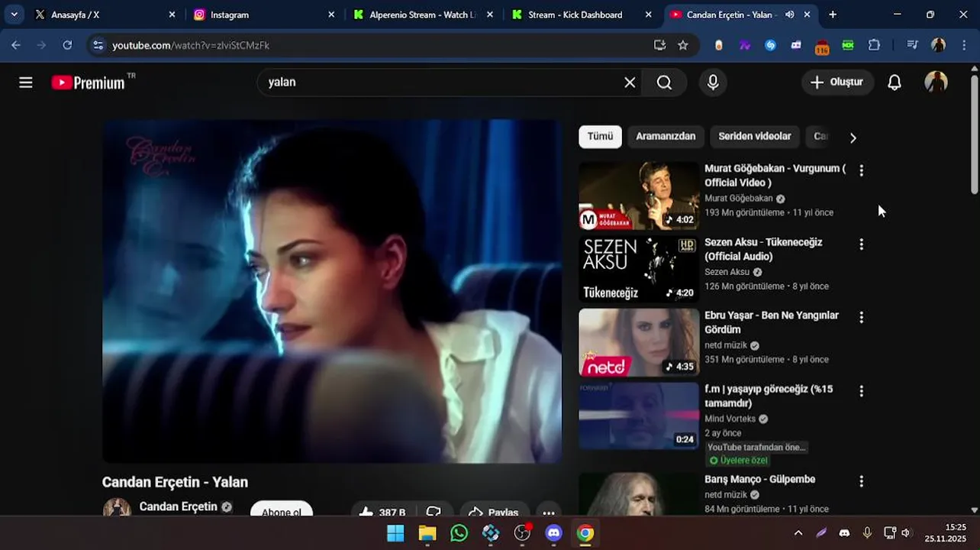Open the media control icon in the toolbar
The image size is (980, 550).
click(912, 45)
